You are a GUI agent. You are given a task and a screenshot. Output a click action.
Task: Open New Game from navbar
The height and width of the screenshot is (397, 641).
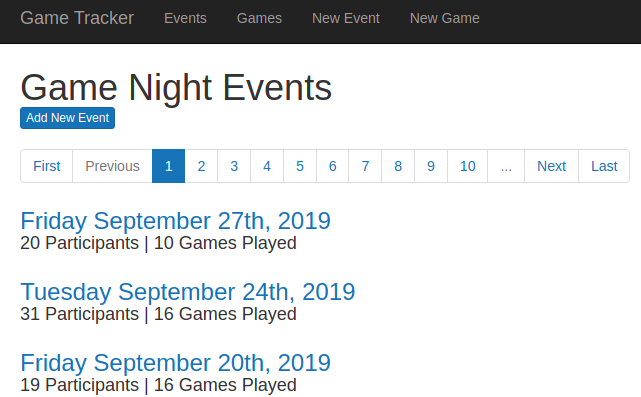[x=445, y=18]
